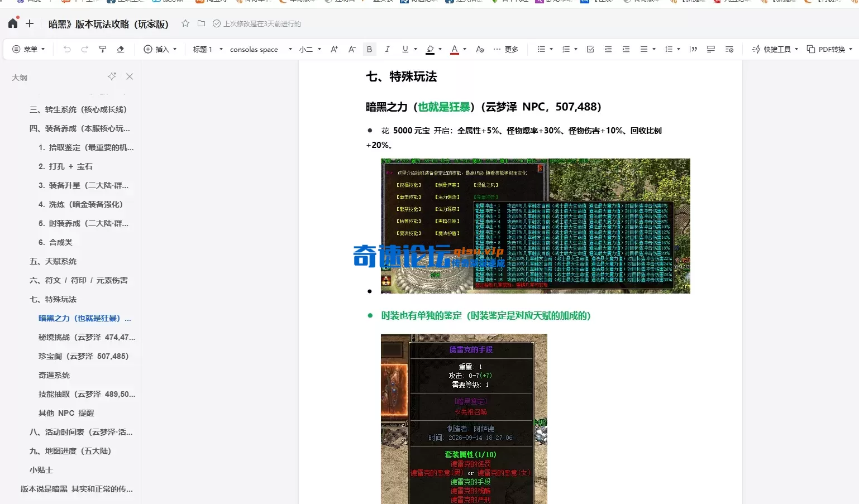Viewport: 859px width, 504px height.
Task: Decrease the font size
Action: pos(352,49)
